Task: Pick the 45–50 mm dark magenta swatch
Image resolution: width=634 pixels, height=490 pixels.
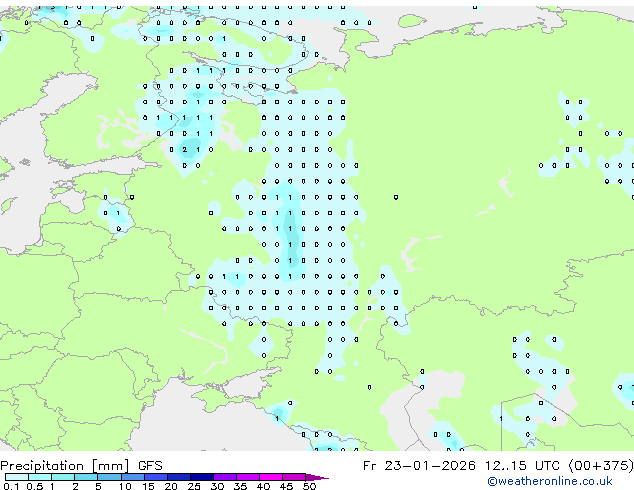Action: pos(294,477)
